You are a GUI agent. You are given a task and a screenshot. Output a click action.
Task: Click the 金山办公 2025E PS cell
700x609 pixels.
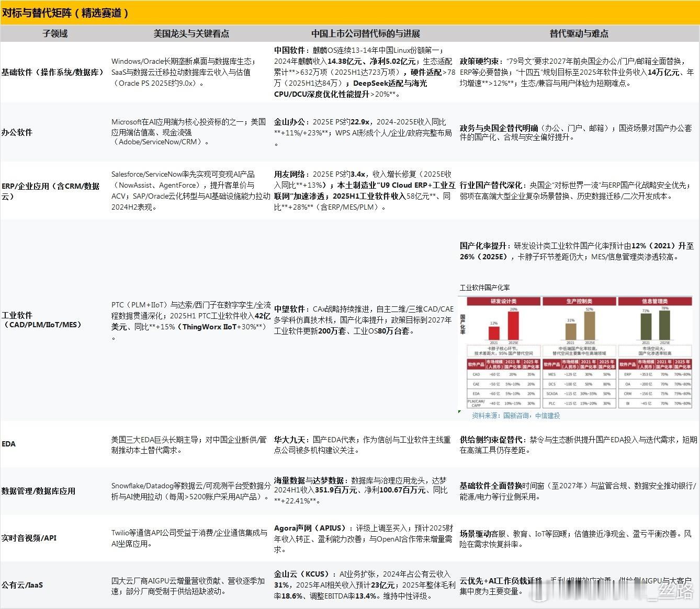click(363, 132)
